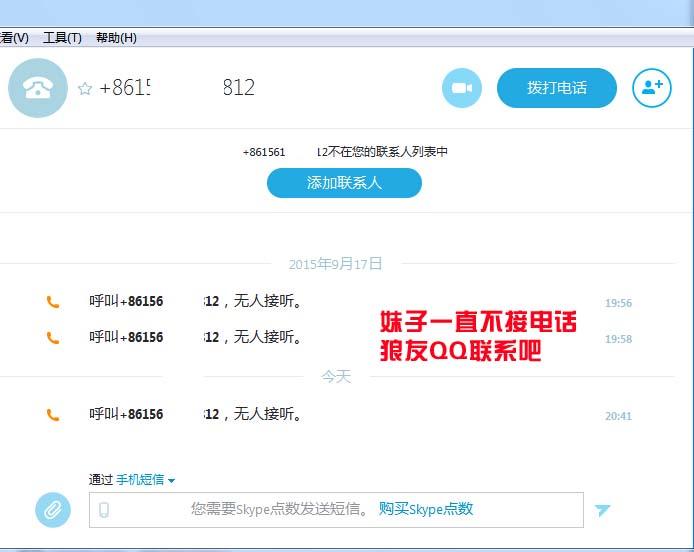This screenshot has height=552, width=694.
Task: Toggle the favorite star beside the number
Action: click(85, 89)
